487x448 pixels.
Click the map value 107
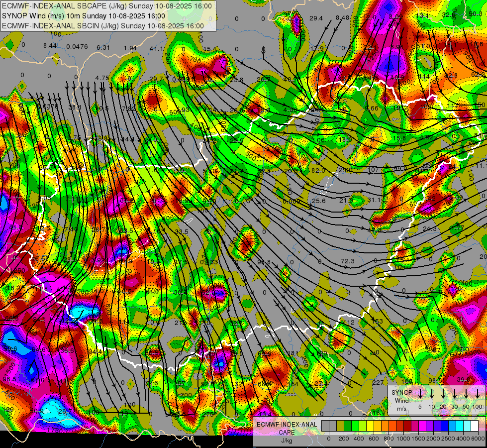coord(373,169)
